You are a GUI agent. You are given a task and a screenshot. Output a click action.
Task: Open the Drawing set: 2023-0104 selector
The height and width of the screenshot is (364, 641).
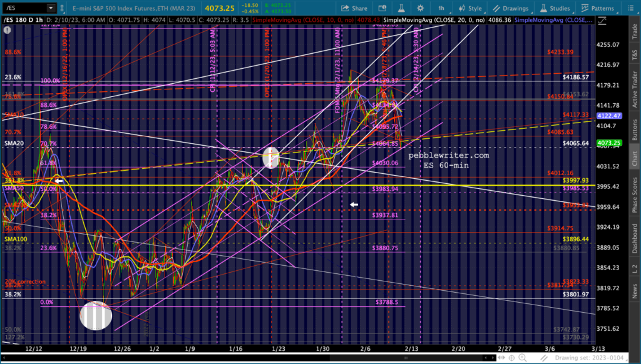click(x=590, y=358)
